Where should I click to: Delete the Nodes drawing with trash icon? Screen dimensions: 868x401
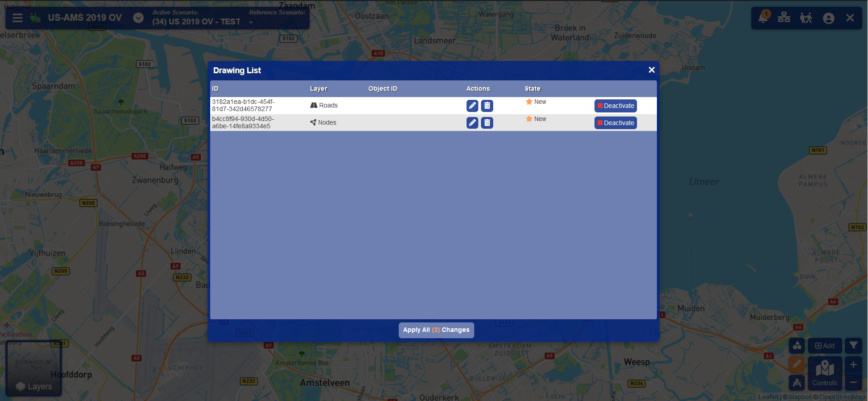(487, 123)
